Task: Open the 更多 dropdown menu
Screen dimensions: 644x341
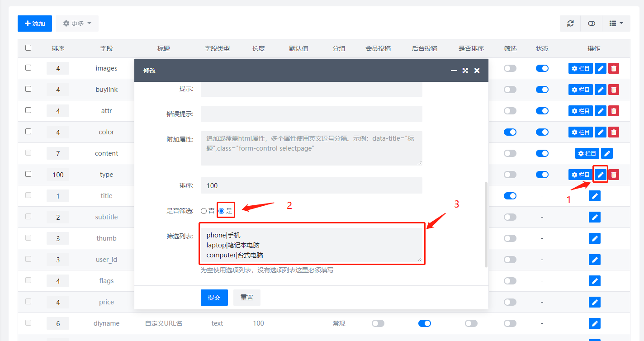Action: (x=77, y=24)
